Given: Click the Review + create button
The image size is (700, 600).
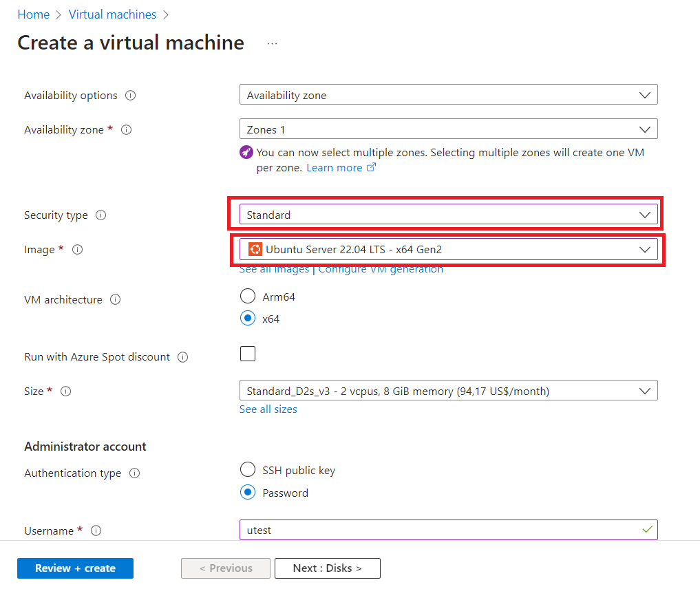Looking at the screenshot, I should [x=76, y=568].
